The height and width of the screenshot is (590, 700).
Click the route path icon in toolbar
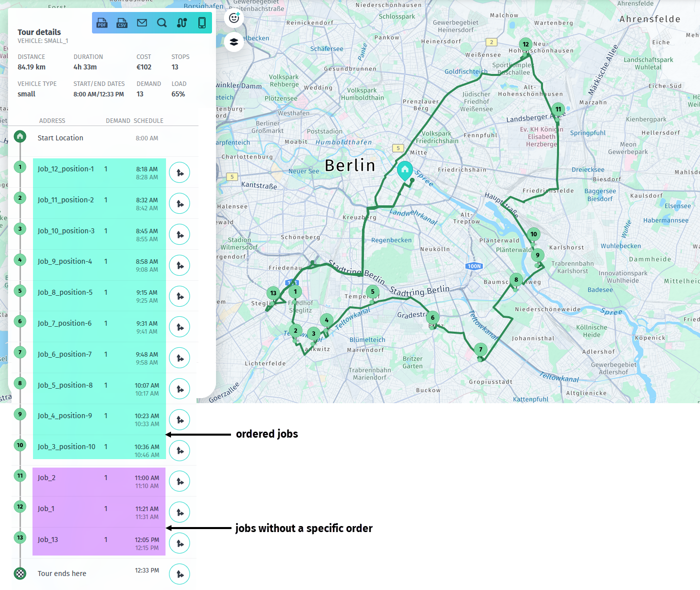[182, 23]
